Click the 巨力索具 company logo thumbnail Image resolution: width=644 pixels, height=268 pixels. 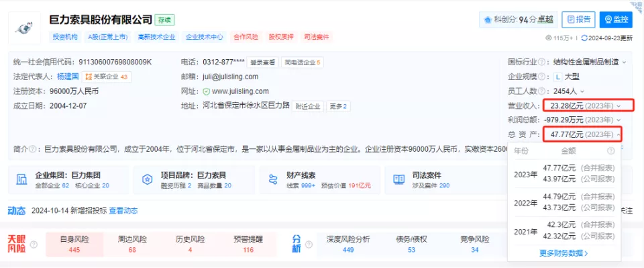tap(24, 28)
